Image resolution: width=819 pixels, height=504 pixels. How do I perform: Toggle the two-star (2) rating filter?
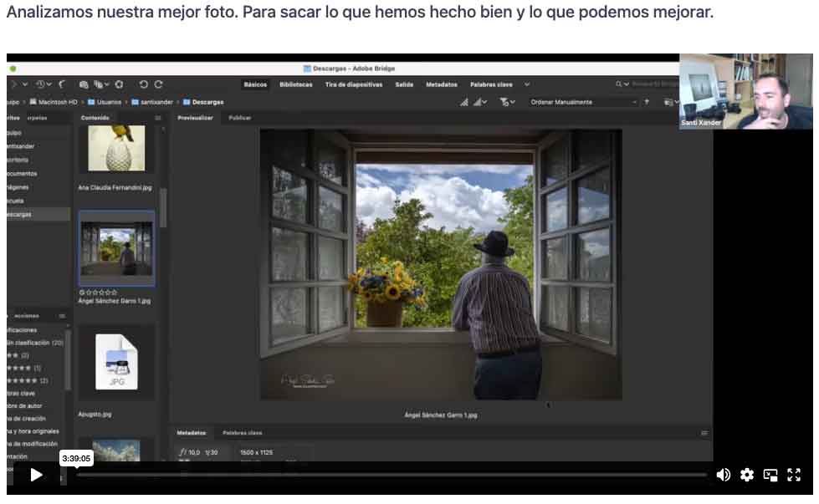pyautogui.click(x=18, y=355)
